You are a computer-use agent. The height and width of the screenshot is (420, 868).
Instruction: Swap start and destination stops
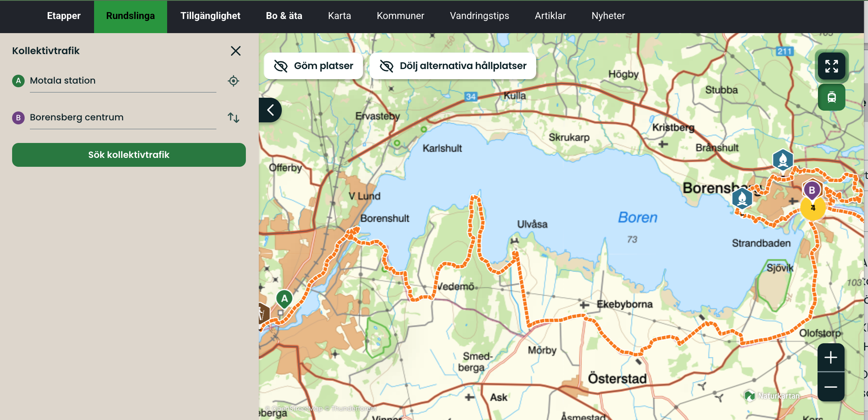tap(233, 118)
